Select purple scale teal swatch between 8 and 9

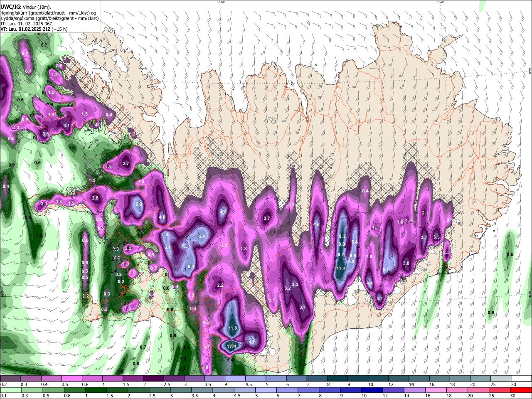pos(338,379)
